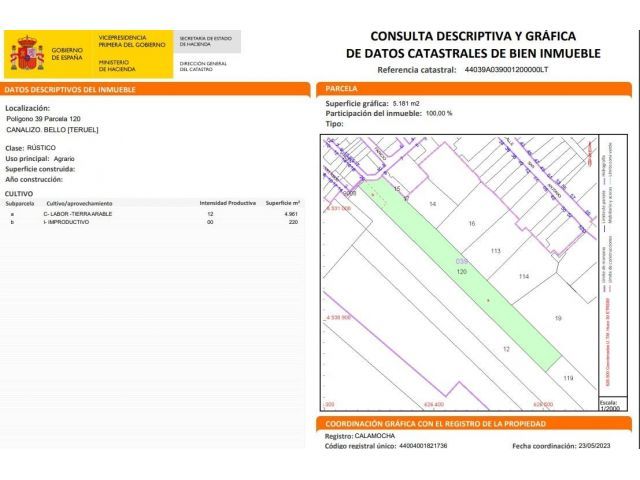The image size is (640, 480).
Task: Click the 'PARCELA' section header
Action: pos(474,89)
